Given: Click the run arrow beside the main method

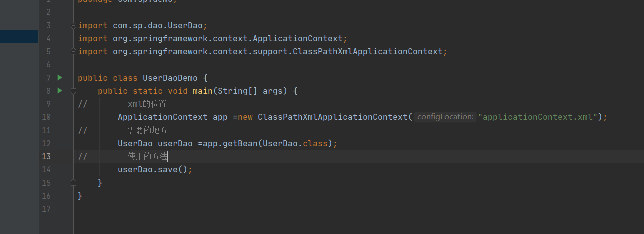Looking at the screenshot, I should click(60, 90).
